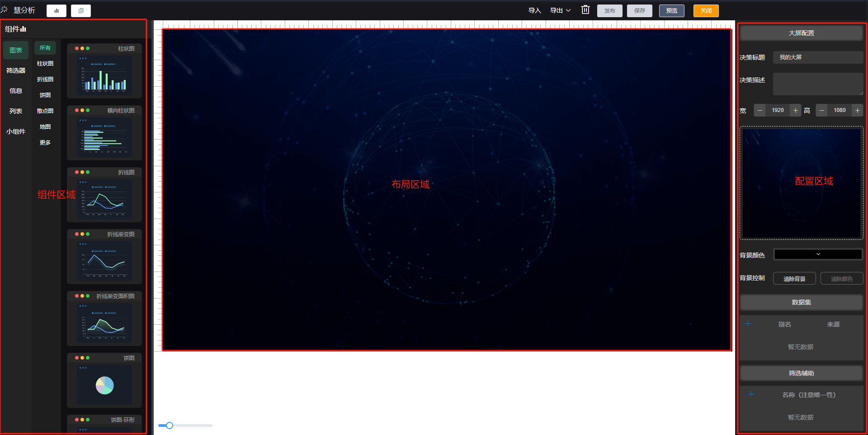Click the 决策标题 title input field
The height and width of the screenshot is (435, 868).
[817, 57]
